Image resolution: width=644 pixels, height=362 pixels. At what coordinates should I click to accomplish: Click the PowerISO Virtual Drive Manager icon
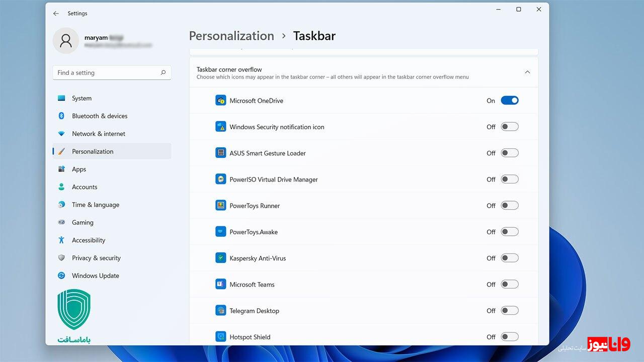[x=220, y=179]
